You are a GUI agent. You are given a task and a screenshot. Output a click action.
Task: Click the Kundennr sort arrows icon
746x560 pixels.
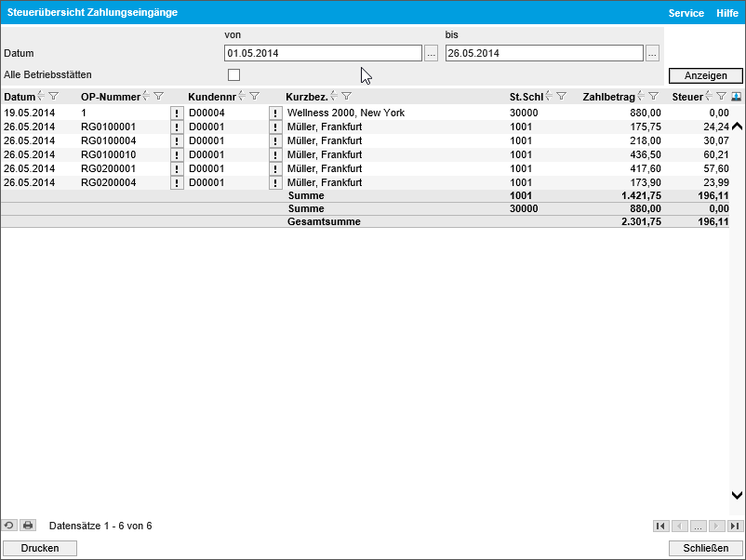point(242,97)
